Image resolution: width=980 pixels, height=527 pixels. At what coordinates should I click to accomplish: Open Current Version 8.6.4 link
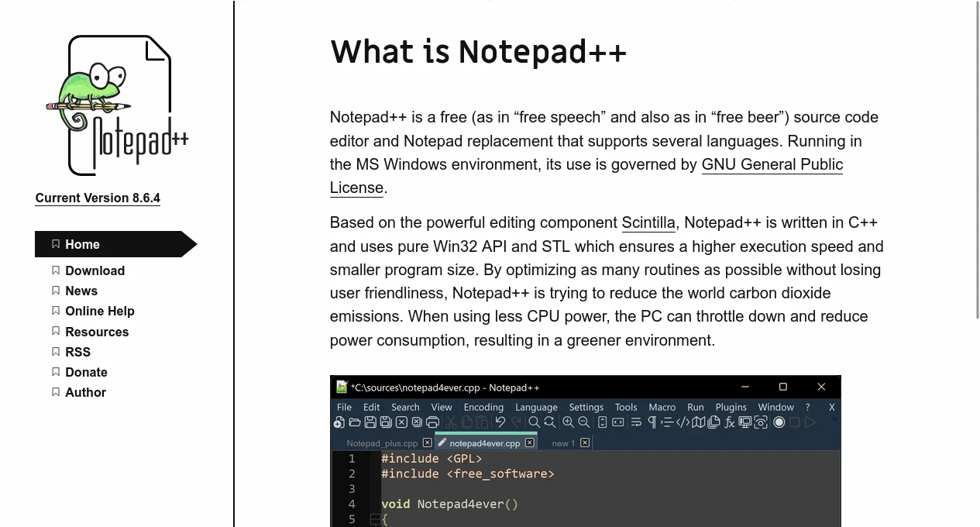98,198
